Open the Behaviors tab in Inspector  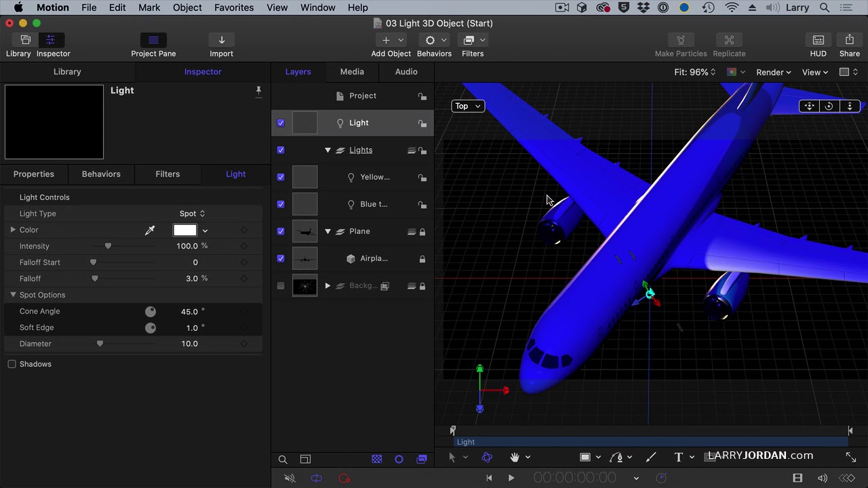pos(101,174)
